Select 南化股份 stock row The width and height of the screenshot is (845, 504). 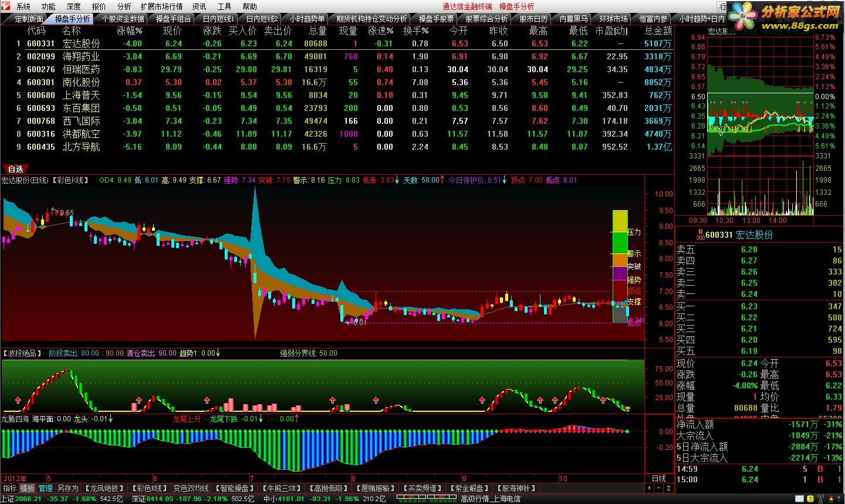coord(337,82)
